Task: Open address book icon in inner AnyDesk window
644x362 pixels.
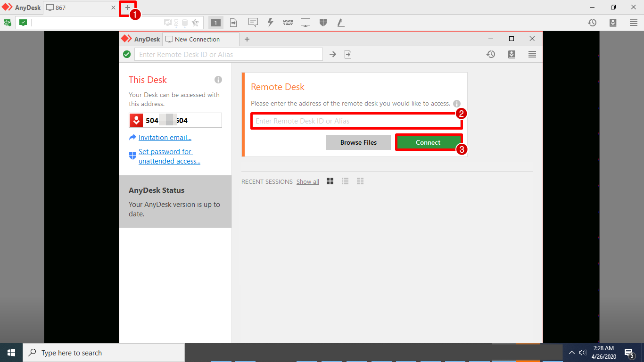Action: pyautogui.click(x=512, y=55)
